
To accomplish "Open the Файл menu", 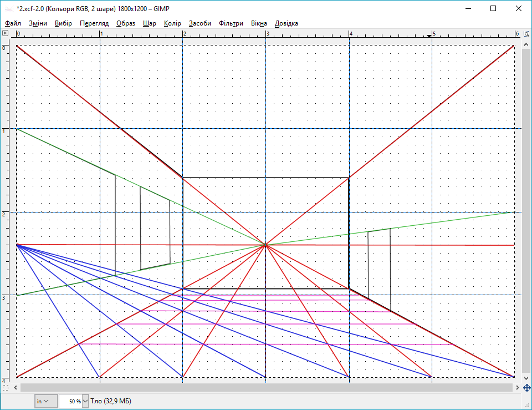I will tap(13, 23).
